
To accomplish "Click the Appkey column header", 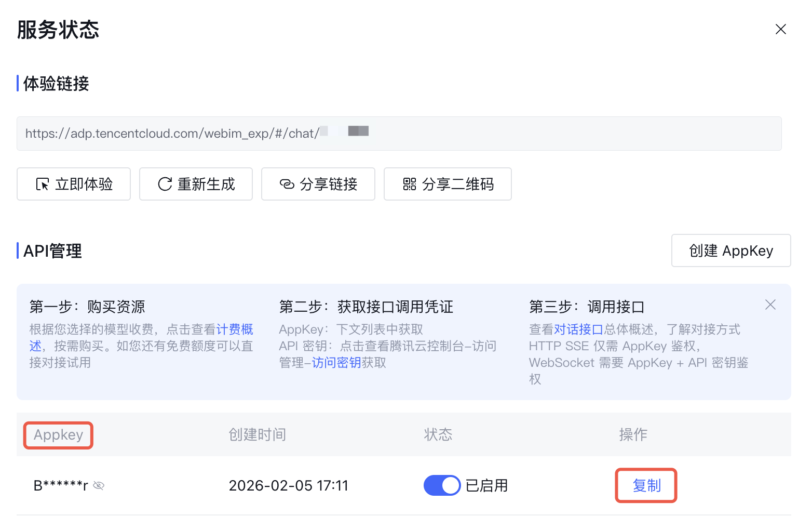I will [x=58, y=435].
